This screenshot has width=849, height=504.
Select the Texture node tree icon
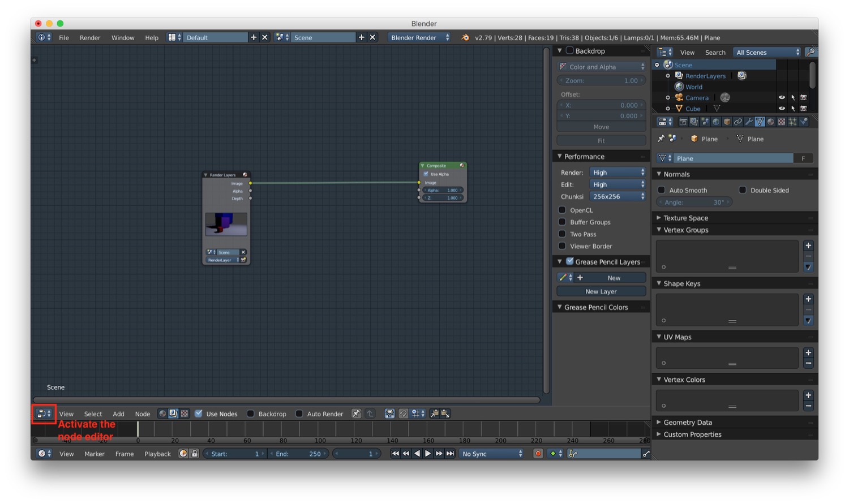click(184, 413)
